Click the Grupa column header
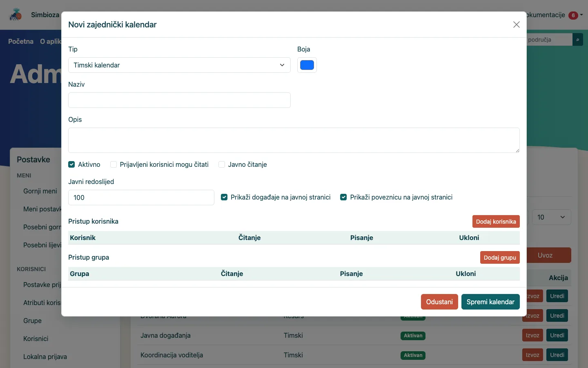This screenshot has width=588, height=368. (x=79, y=274)
